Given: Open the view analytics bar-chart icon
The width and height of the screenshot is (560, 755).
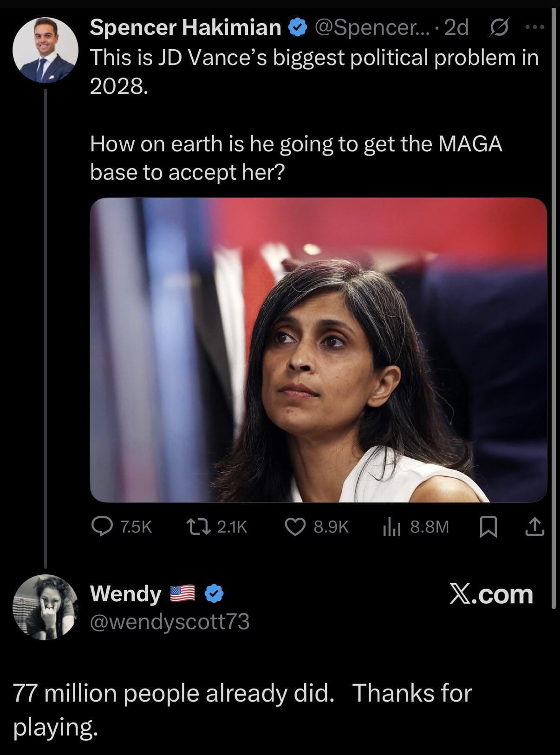Looking at the screenshot, I should tap(391, 527).
